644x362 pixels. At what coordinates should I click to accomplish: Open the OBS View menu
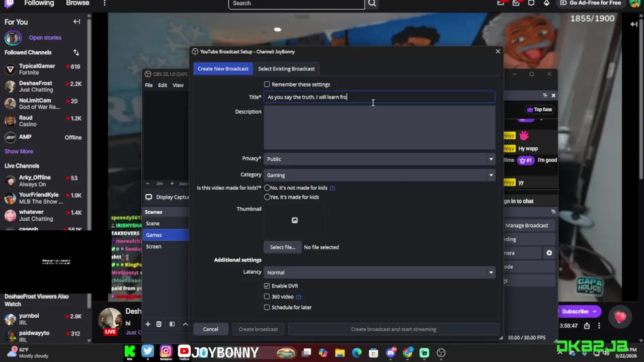point(178,85)
